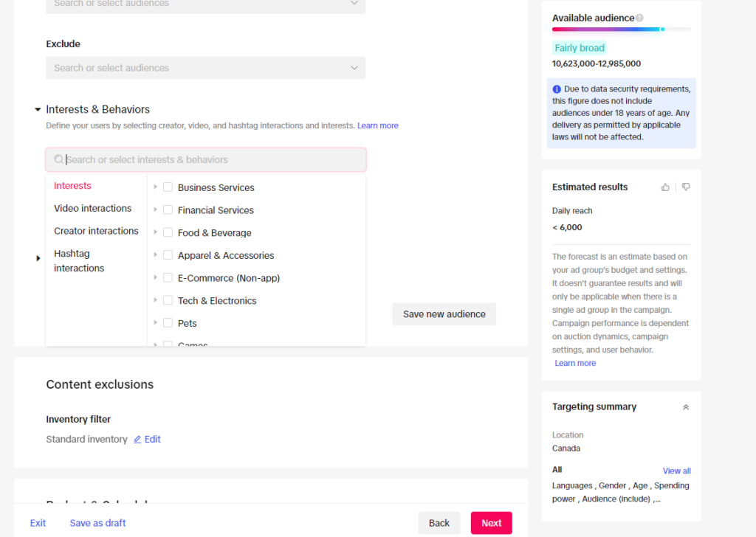Viewport: 756px width, 537px height.
Task: Click Edit link for Inventory filter
Action: coord(152,439)
